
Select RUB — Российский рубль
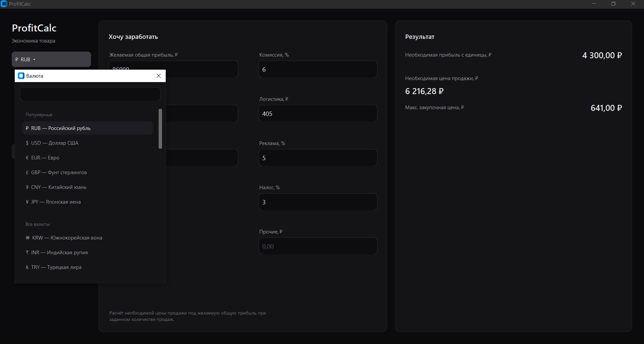pyautogui.click(x=88, y=128)
